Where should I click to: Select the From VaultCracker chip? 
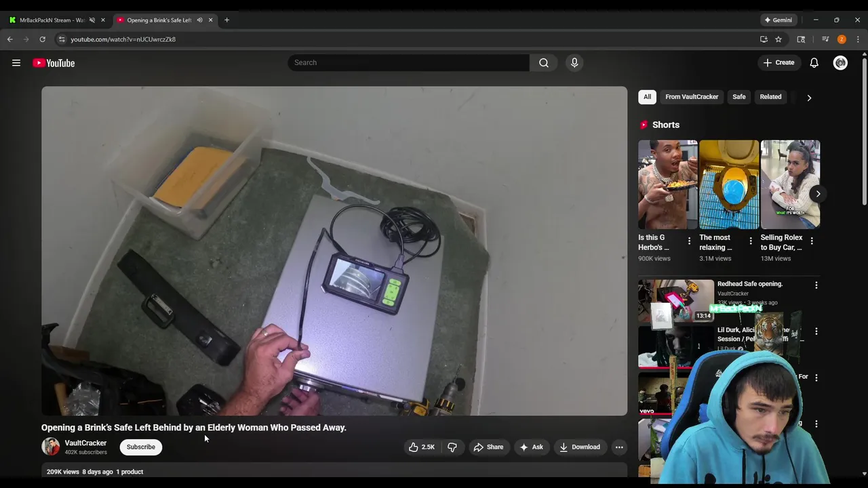tap(692, 97)
